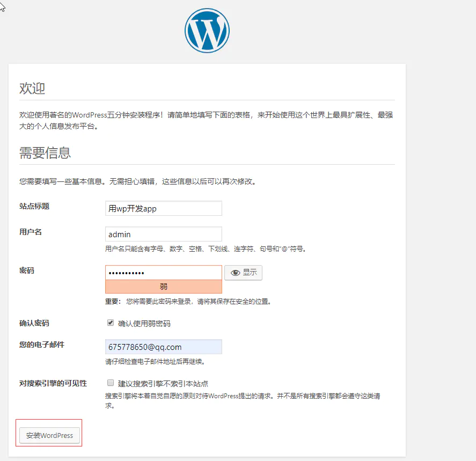Screen dimensions: 476x461
Task: Click the 安装WordPress button
Action: 49,435
